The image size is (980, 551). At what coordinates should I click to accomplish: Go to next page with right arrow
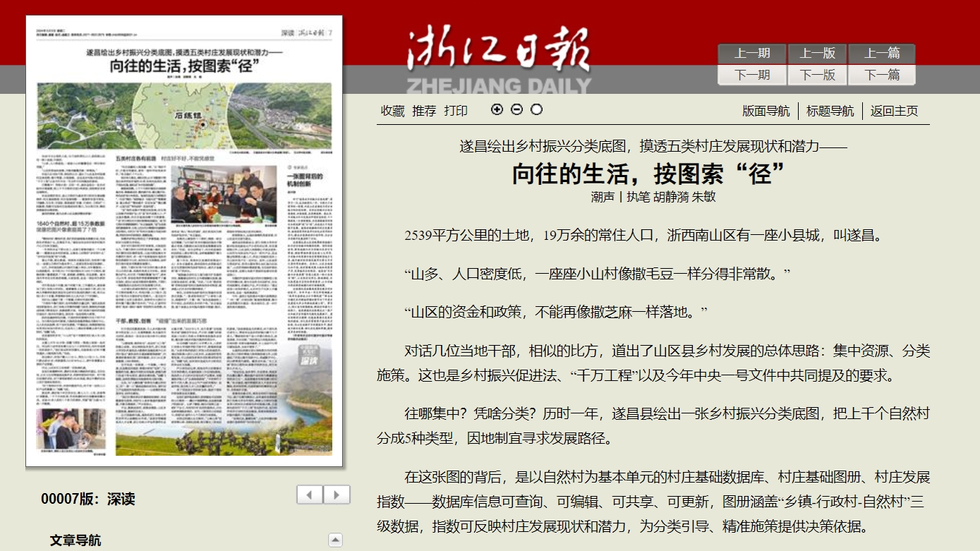(337, 495)
